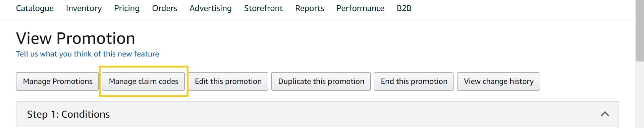Collapse Step 1 using the chevron icon

[x=605, y=114]
